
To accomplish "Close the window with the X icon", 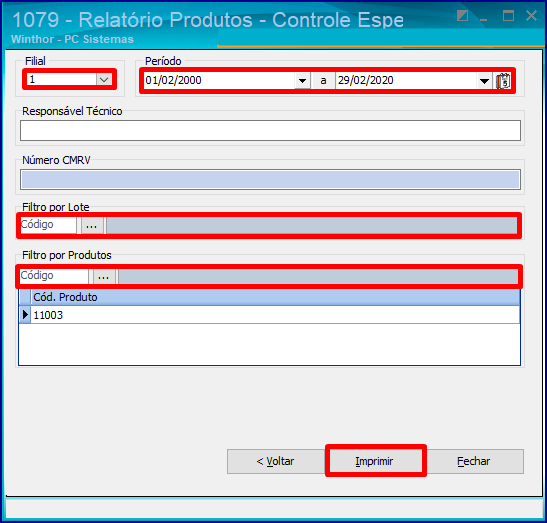I will (x=531, y=16).
